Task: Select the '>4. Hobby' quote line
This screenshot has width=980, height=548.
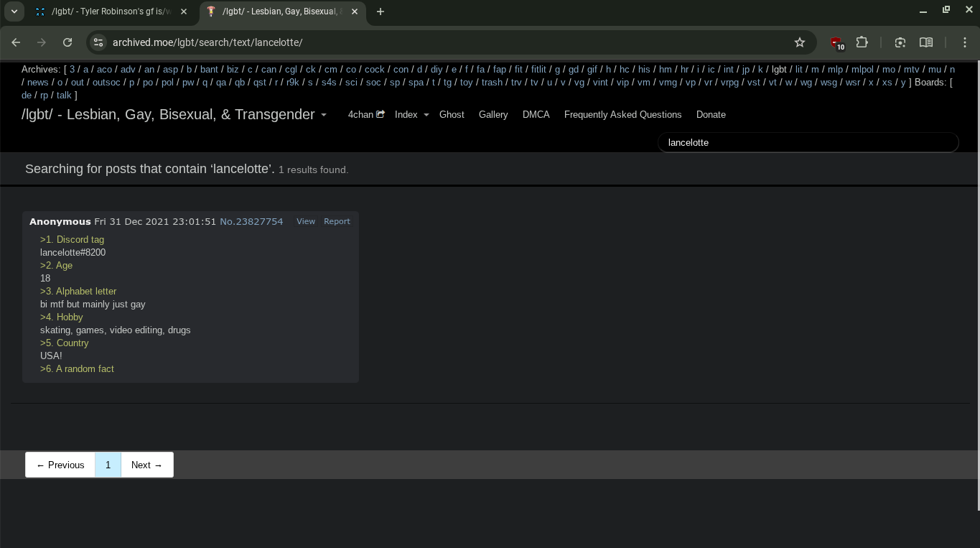Action: coord(62,317)
